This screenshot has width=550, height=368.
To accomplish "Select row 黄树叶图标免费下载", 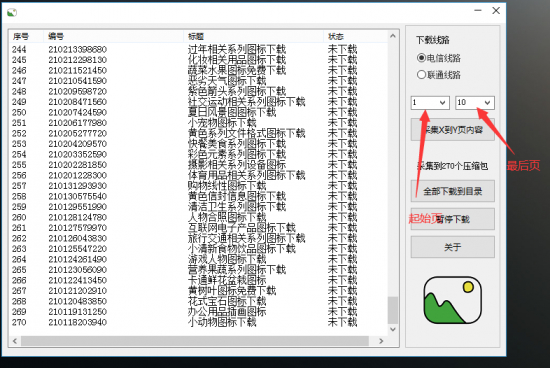I will pyautogui.click(x=199, y=291).
